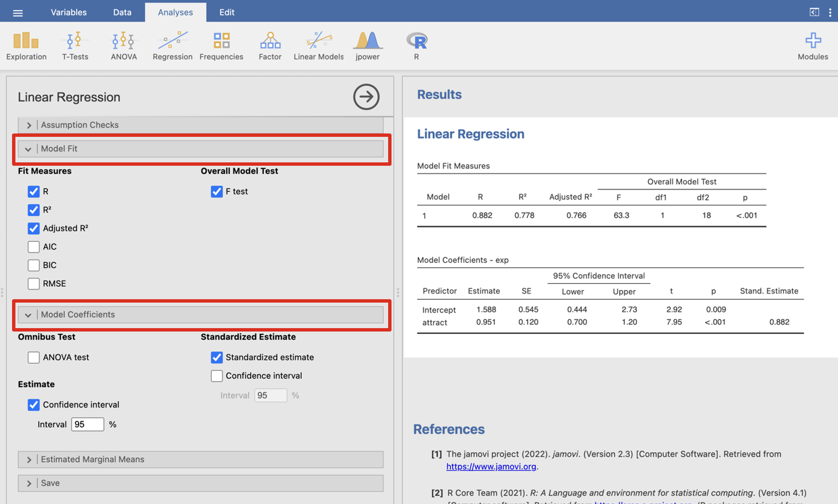838x504 pixels.
Task: Open the T-Tests analysis menu
Action: (x=75, y=46)
